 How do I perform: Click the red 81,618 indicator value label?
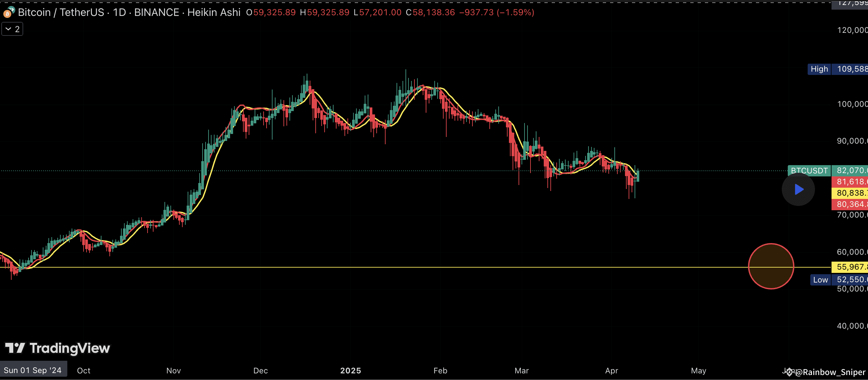point(849,182)
